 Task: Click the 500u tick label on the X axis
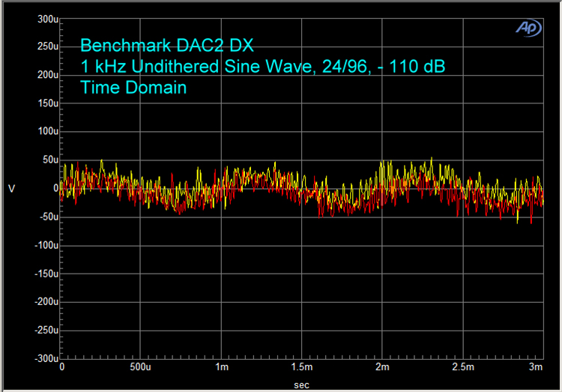click(x=141, y=368)
